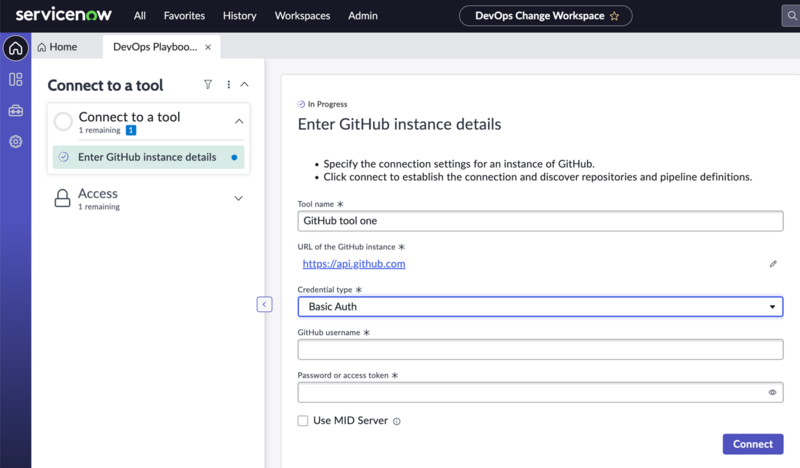Image resolution: width=800 pixels, height=468 pixels.
Task: Click the Password or access token field
Action: tap(540, 392)
